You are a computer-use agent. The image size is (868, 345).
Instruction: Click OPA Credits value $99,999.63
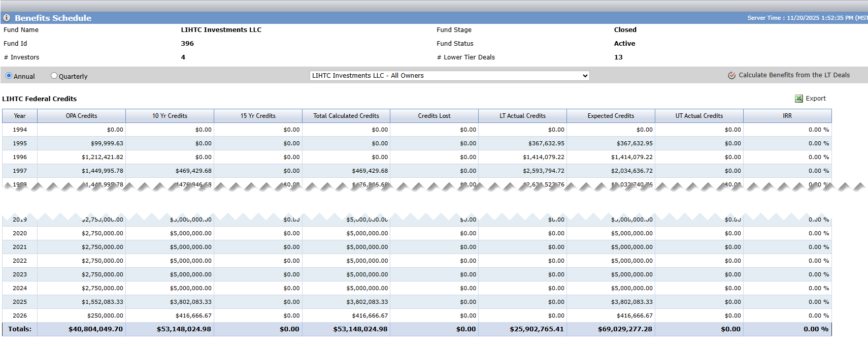(107, 143)
